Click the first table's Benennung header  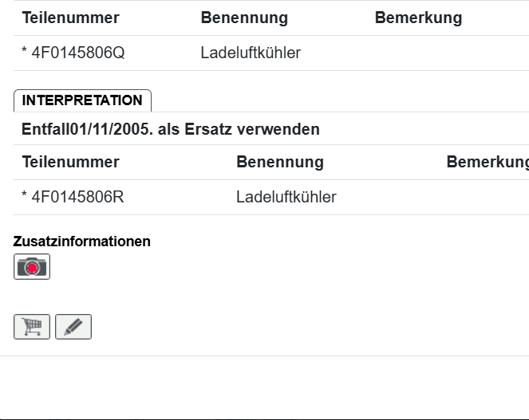pos(244,18)
